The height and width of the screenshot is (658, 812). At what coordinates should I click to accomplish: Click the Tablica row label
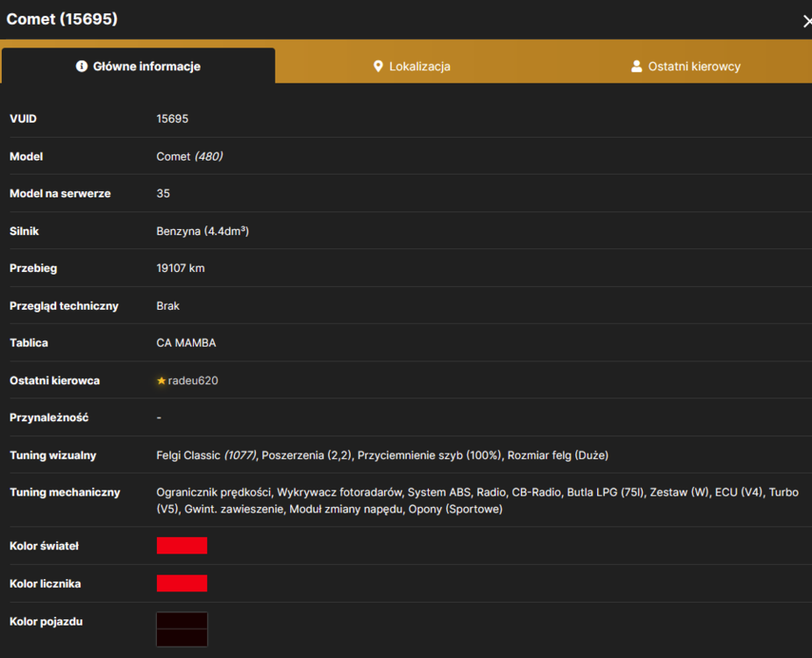pos(29,343)
